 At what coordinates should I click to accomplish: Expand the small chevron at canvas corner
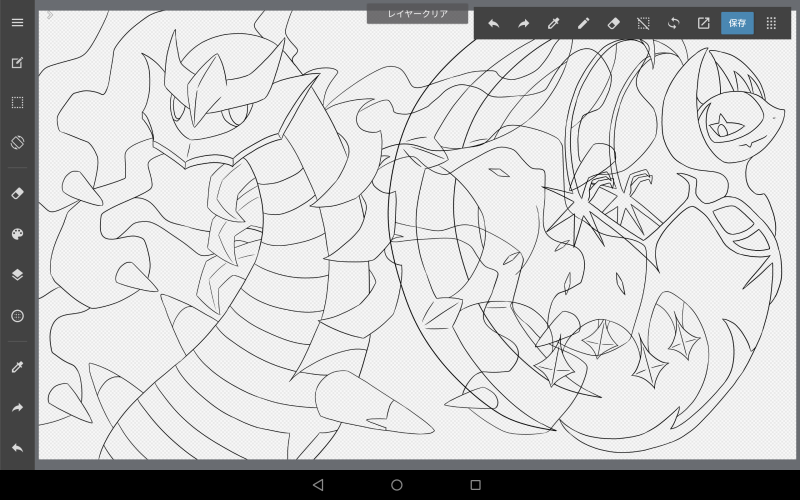pyautogui.click(x=49, y=15)
